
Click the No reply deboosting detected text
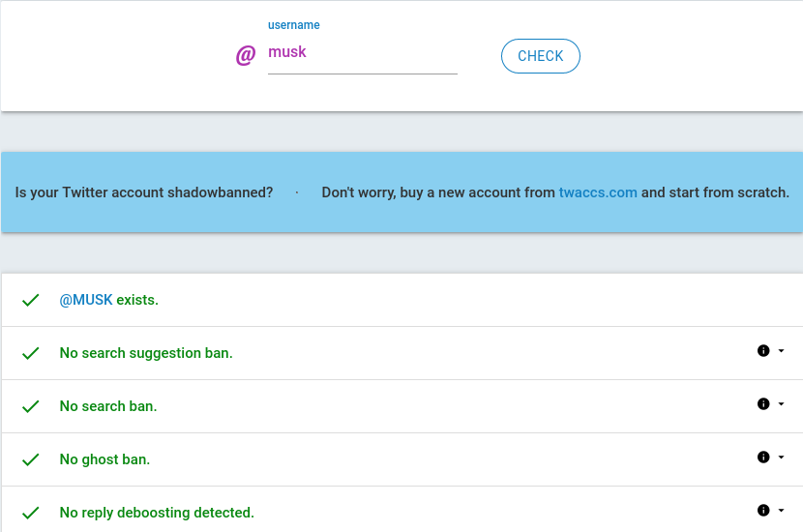(157, 513)
